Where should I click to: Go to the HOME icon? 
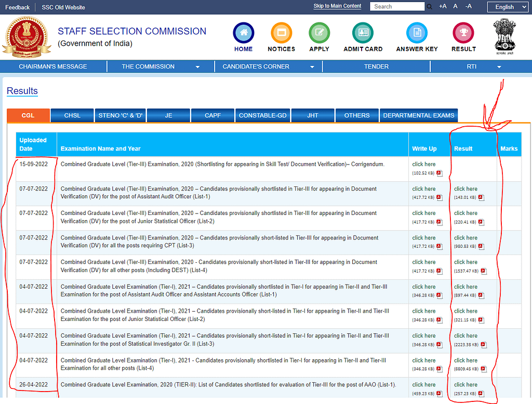[x=244, y=33]
